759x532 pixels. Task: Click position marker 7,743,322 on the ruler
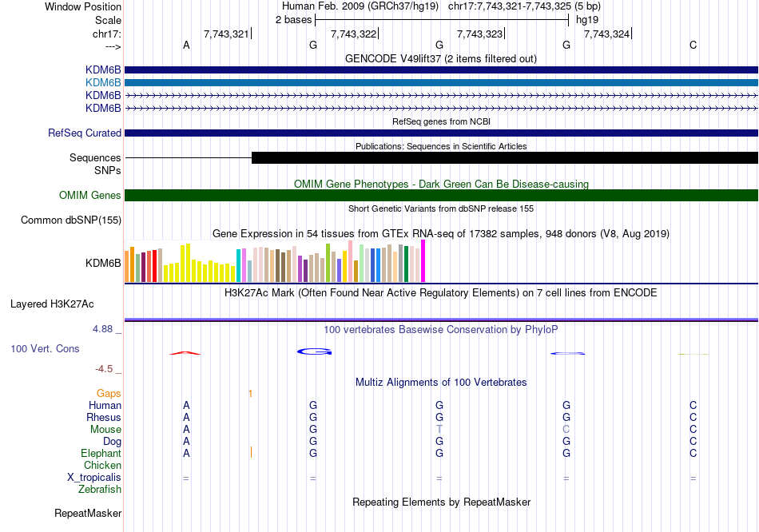click(x=353, y=34)
